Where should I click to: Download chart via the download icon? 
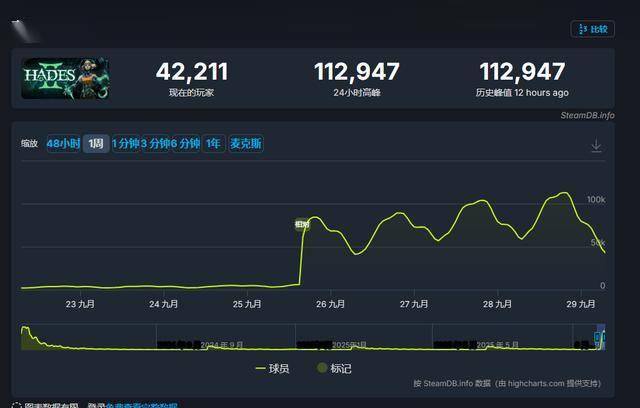point(596,146)
